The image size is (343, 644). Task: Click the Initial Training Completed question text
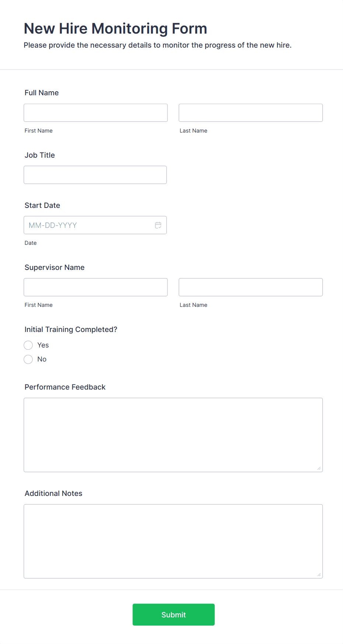(x=70, y=329)
